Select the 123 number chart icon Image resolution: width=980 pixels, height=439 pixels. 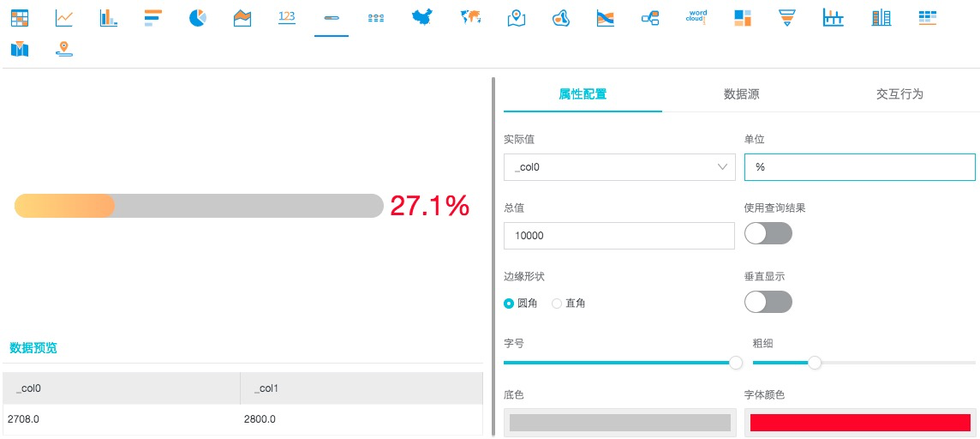(x=287, y=17)
